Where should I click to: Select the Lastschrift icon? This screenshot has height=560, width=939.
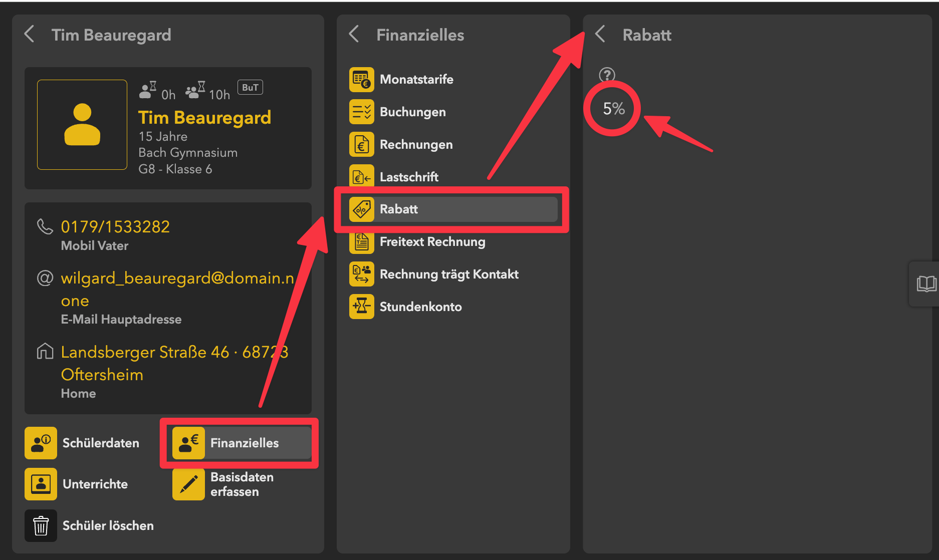click(361, 177)
